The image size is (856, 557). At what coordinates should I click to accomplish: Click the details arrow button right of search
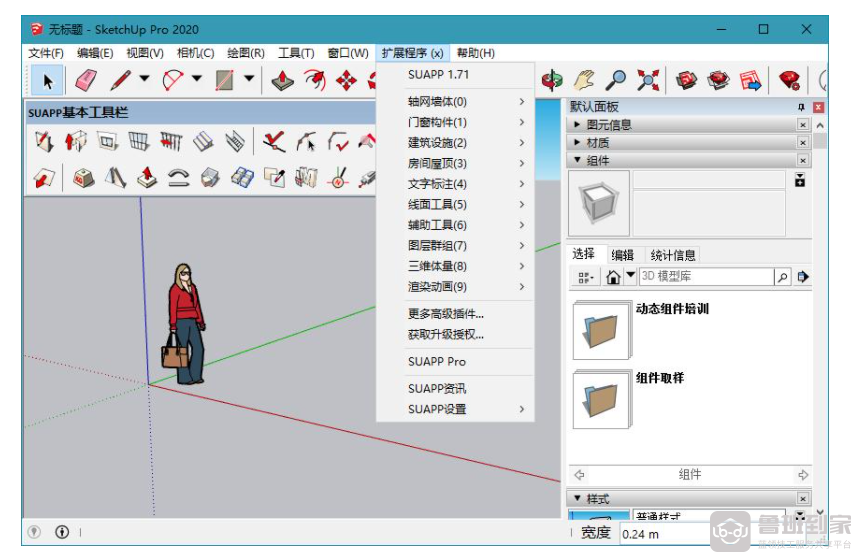coord(802,277)
